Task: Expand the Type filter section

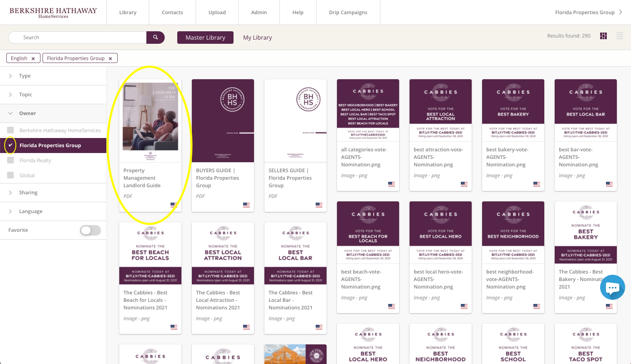Action: tap(53, 76)
